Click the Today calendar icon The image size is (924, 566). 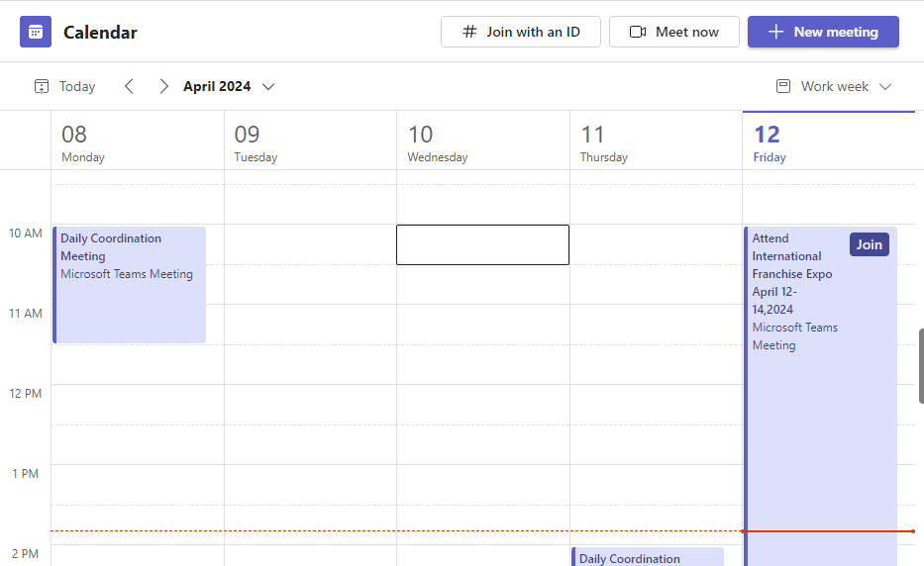point(42,86)
